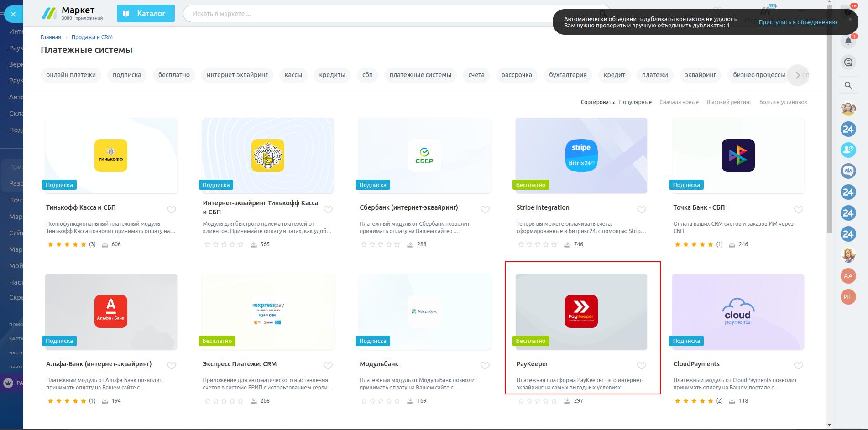The height and width of the screenshot is (430, 868).
Task: Click the Tinkoff Kassa and SBP app logo
Action: [x=111, y=155]
